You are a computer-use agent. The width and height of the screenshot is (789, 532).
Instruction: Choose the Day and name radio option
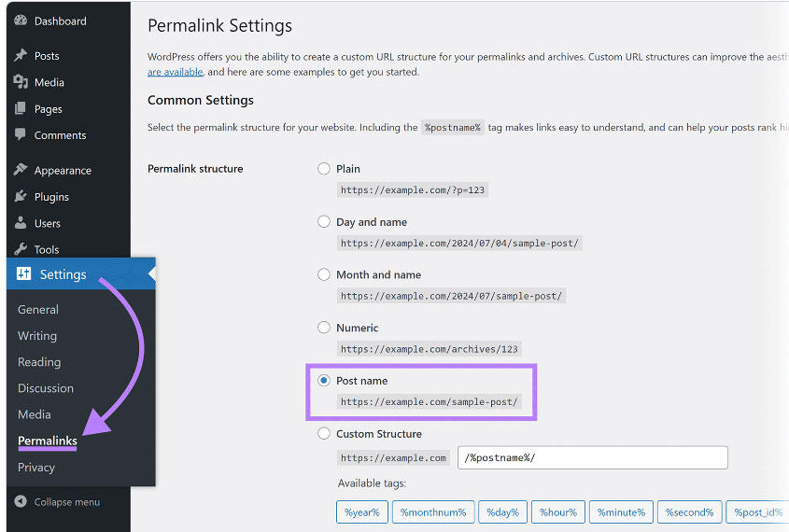(324, 222)
